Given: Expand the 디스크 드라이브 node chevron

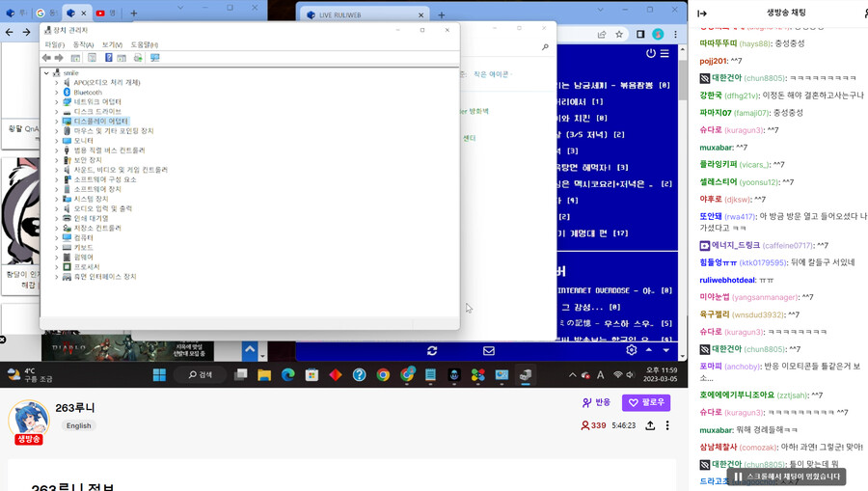Looking at the screenshot, I should tap(57, 112).
